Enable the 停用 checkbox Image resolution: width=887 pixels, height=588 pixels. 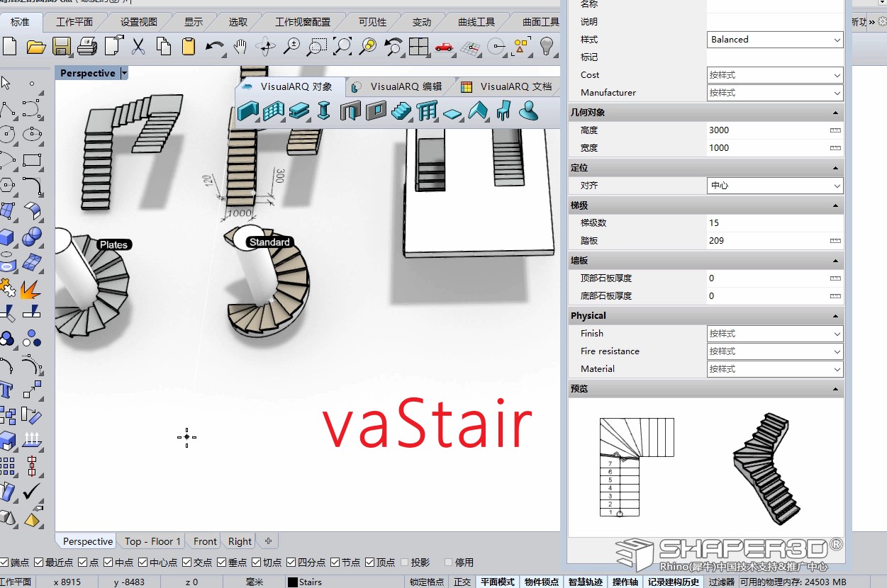tap(448, 562)
